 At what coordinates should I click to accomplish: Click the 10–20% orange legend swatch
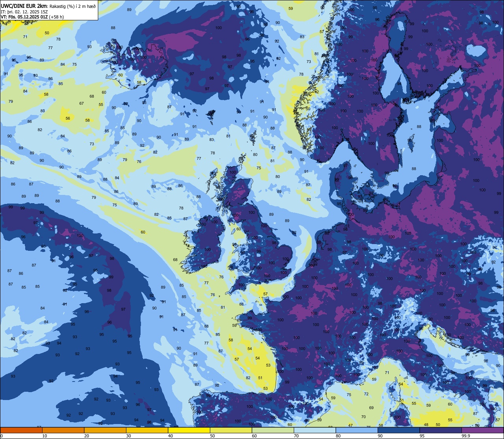click(x=63, y=430)
